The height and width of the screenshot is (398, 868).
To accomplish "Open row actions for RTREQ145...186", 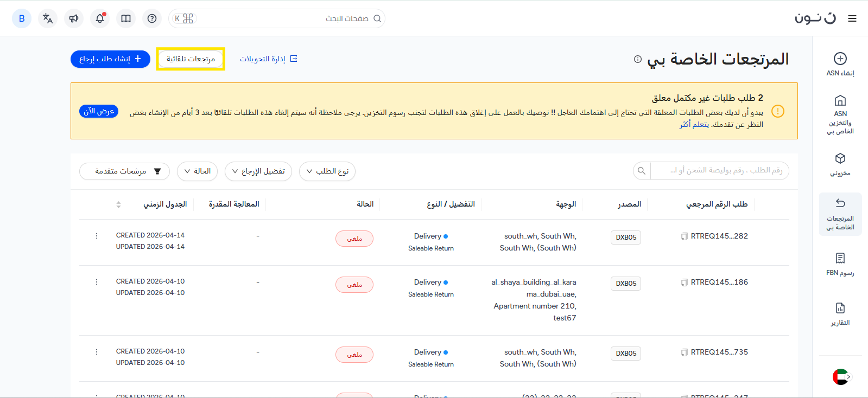I will click(97, 282).
